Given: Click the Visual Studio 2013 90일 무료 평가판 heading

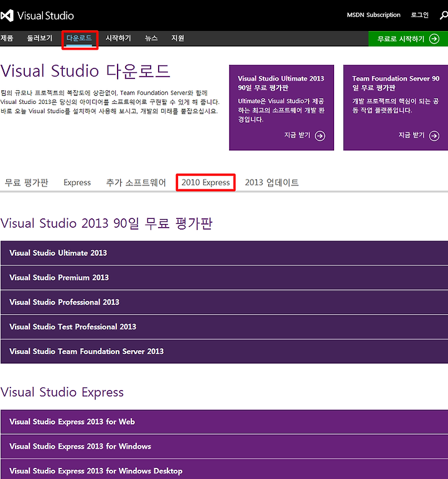Looking at the screenshot, I should (x=106, y=223).
